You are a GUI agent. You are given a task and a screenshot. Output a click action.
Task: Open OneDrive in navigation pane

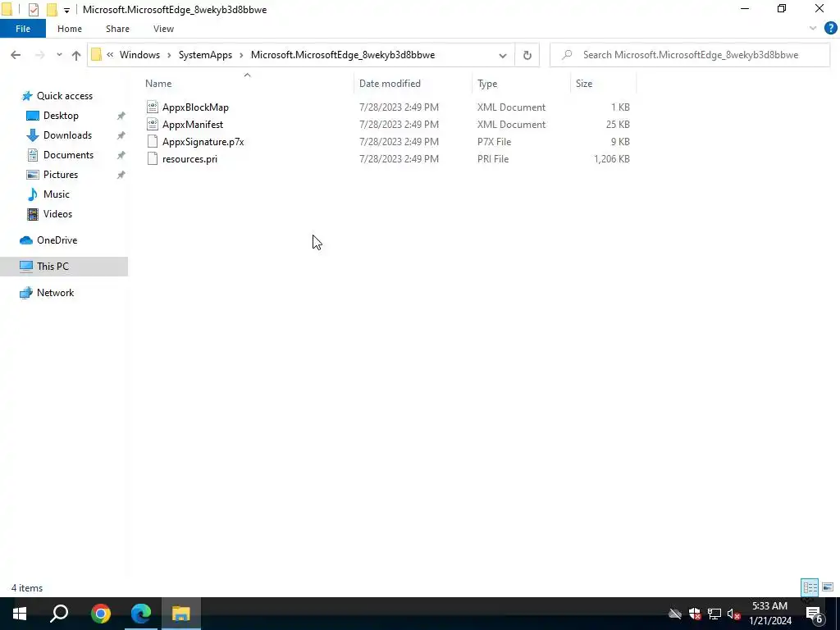click(57, 240)
